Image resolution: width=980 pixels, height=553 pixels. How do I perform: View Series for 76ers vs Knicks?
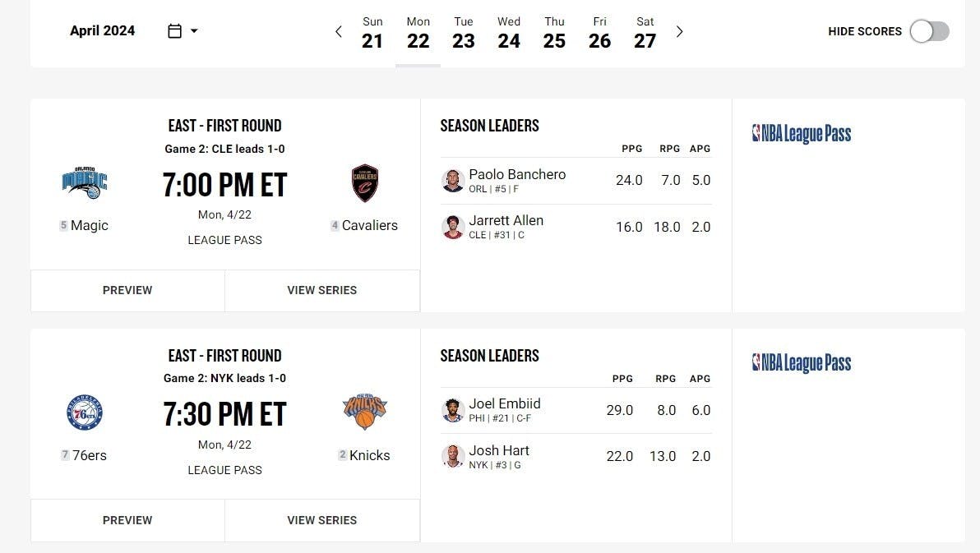tap(321, 520)
